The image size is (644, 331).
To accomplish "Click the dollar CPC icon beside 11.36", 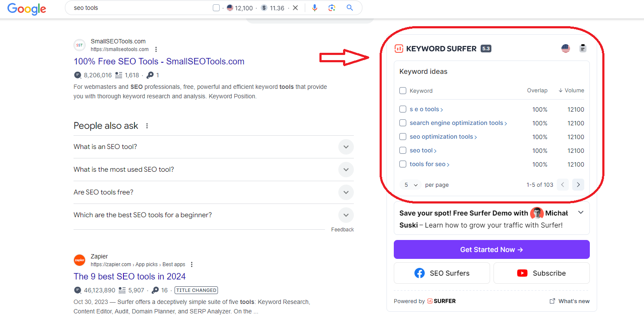I will tap(264, 8).
